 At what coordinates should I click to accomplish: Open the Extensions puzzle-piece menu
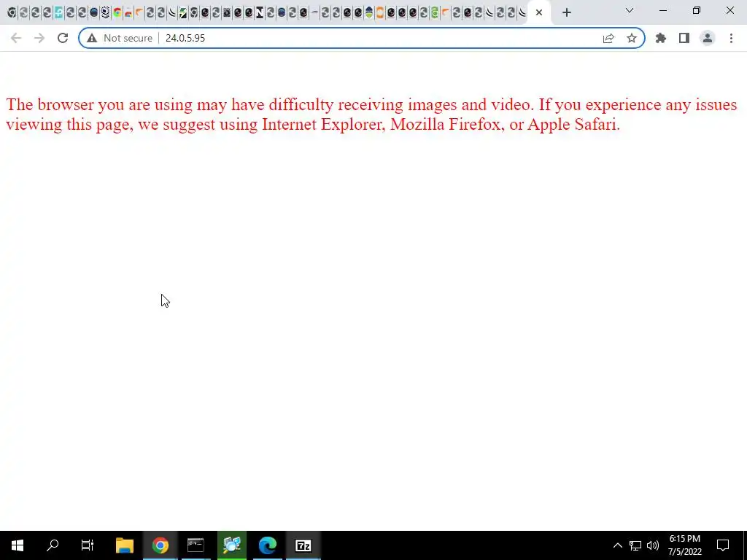(x=661, y=38)
